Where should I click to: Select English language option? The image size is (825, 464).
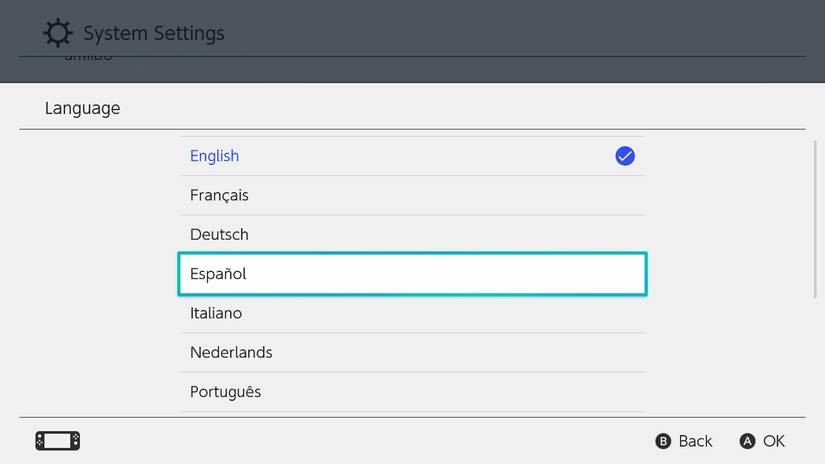(x=215, y=156)
